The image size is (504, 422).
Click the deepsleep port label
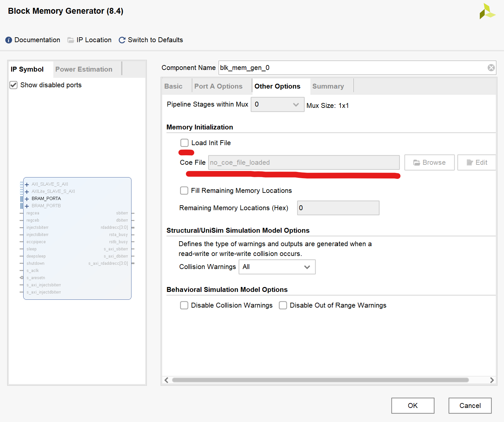click(36, 256)
